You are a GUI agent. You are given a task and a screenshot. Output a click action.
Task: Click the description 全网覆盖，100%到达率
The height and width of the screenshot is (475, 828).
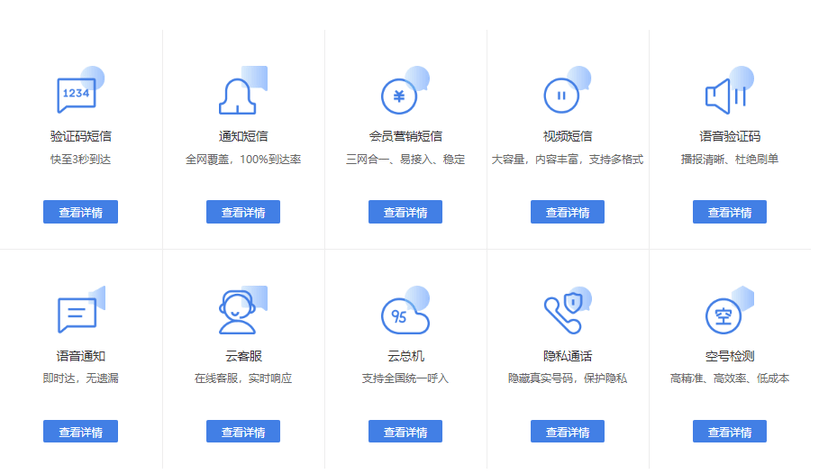[x=243, y=159]
